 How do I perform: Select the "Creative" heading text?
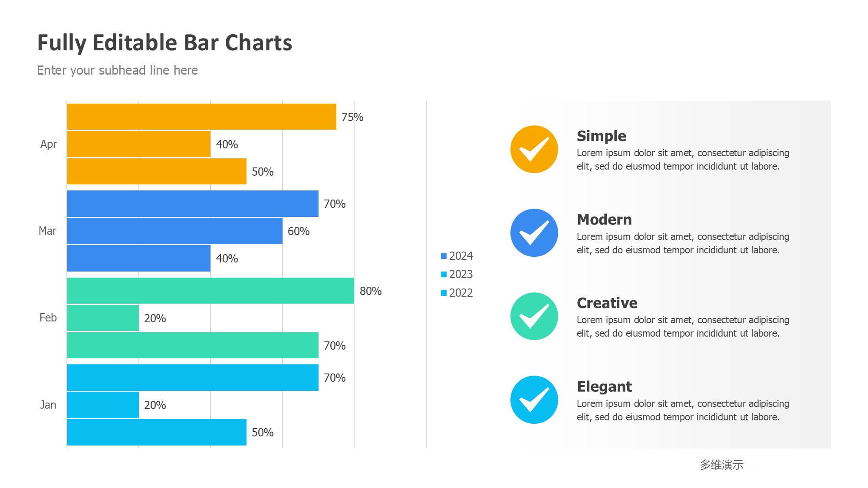click(x=607, y=303)
